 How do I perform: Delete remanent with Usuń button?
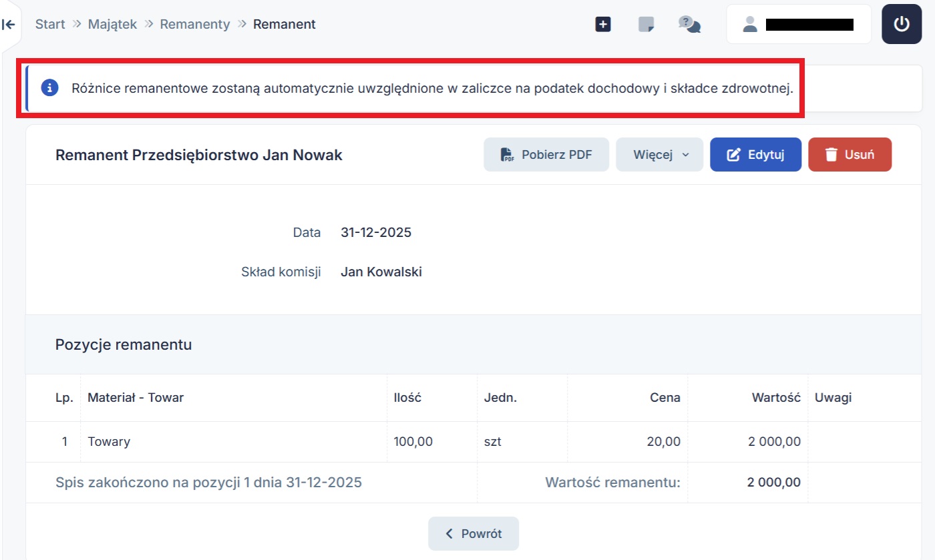(850, 155)
